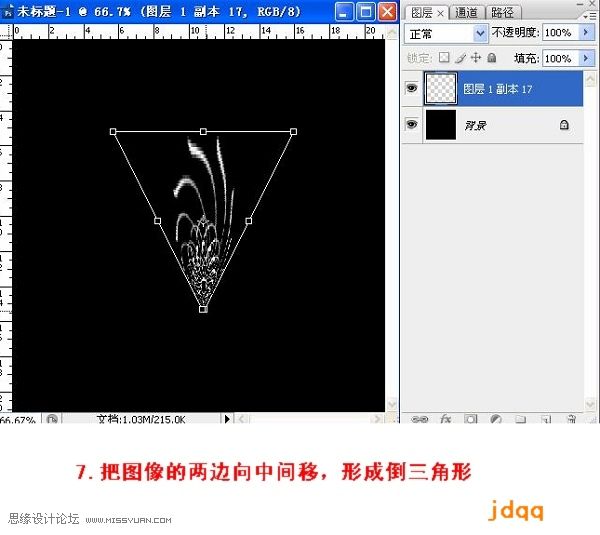Hide layer 图层 1 副本 17 eye icon
This screenshot has height=535, width=600.
(412, 88)
